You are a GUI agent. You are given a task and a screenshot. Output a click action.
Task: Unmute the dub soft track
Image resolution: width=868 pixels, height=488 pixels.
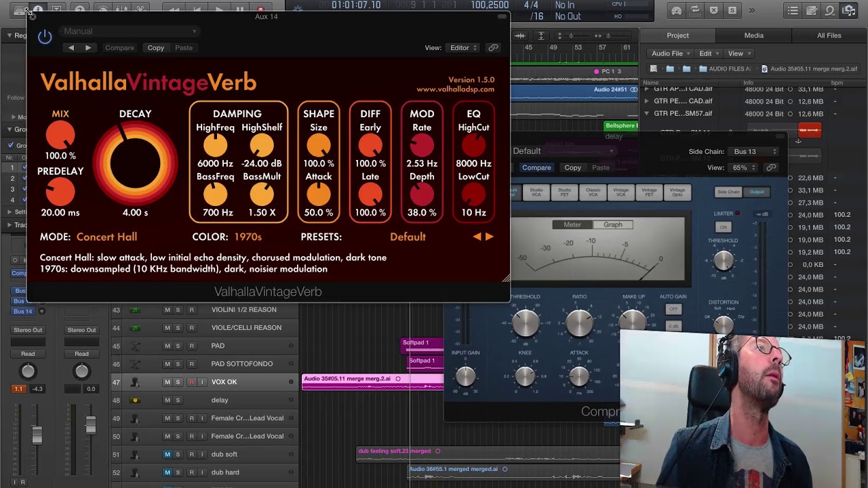pyautogui.click(x=167, y=454)
